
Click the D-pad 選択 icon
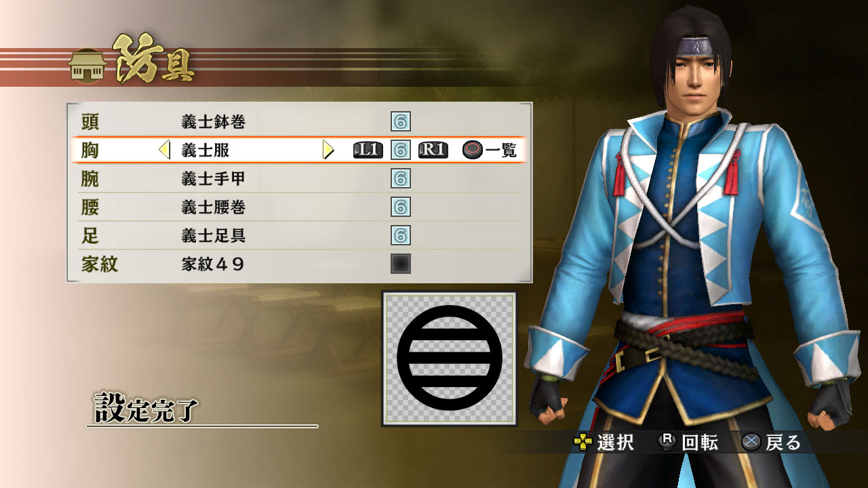[x=583, y=443]
